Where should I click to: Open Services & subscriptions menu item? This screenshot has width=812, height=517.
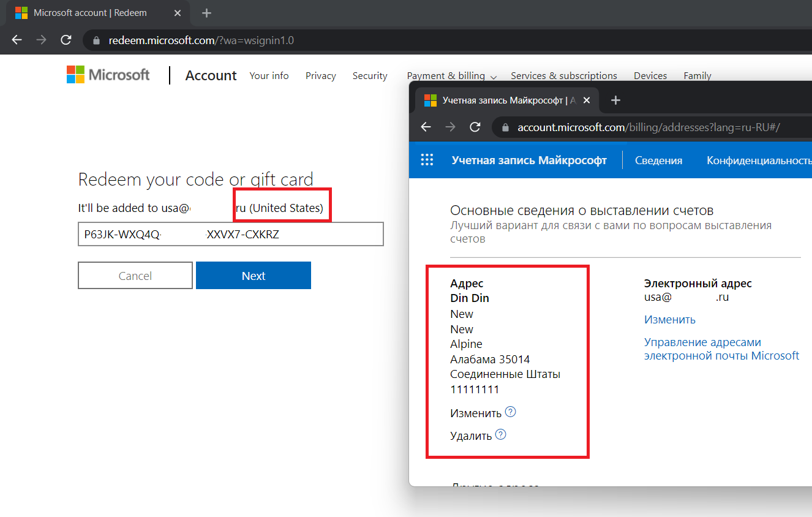tap(564, 75)
